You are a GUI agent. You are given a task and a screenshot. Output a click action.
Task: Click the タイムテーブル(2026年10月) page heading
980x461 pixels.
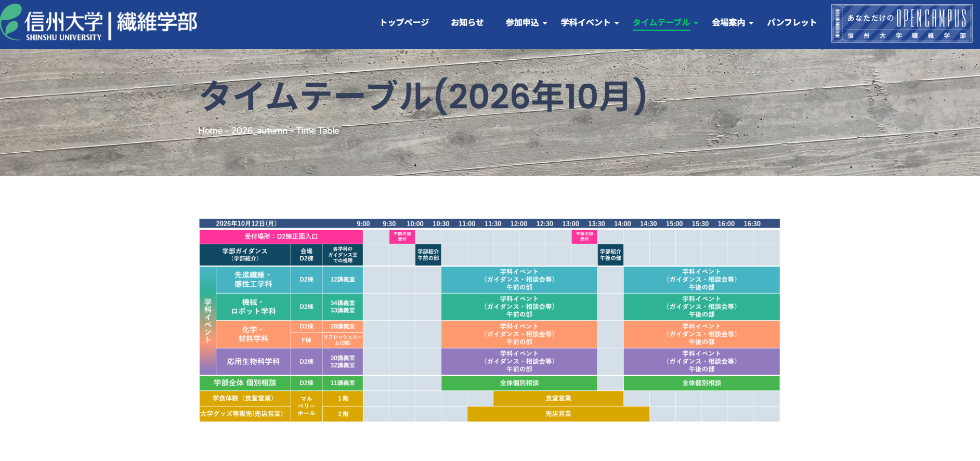[x=423, y=97]
